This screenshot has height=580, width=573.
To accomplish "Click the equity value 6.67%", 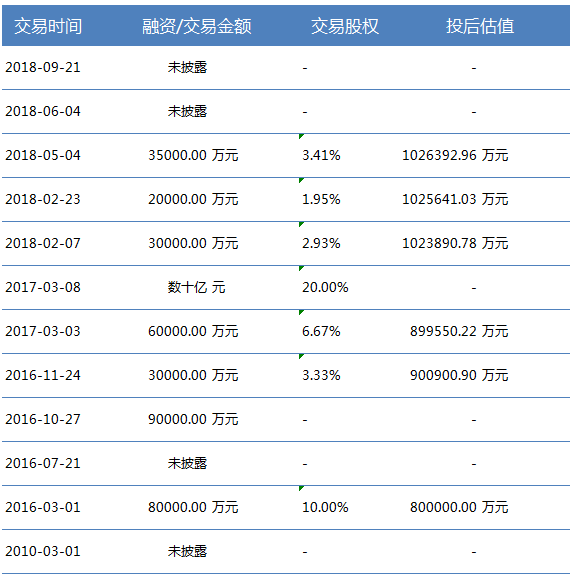I will (x=321, y=331).
